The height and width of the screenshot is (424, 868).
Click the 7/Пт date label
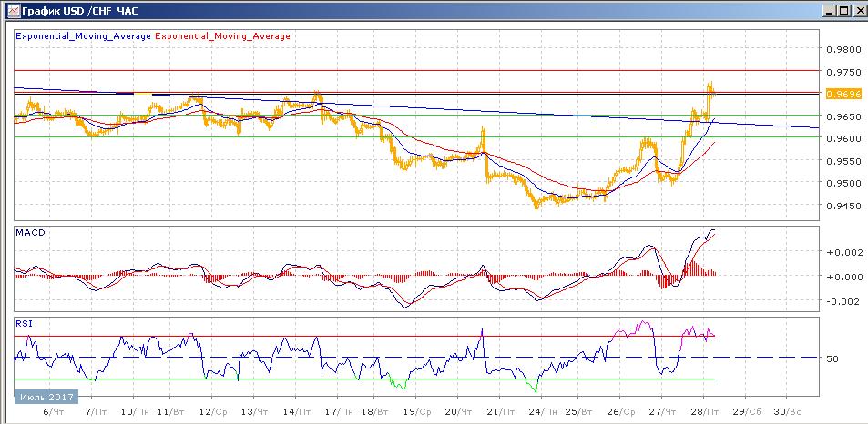[94, 412]
